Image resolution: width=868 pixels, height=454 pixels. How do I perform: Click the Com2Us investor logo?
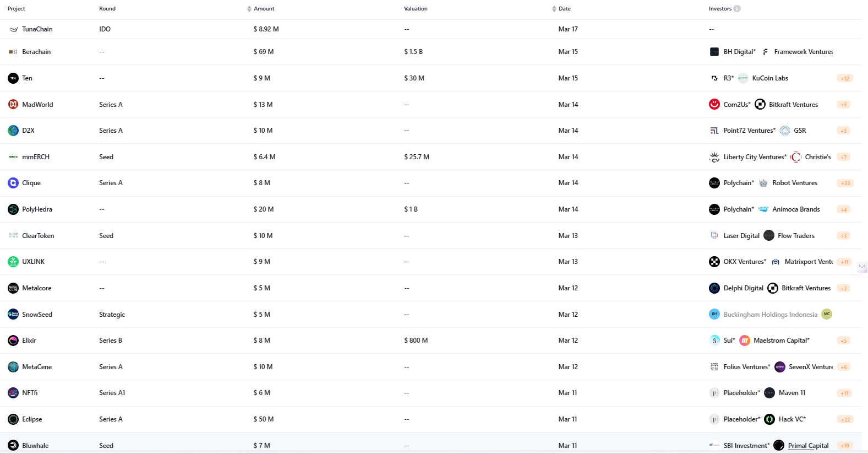714,104
